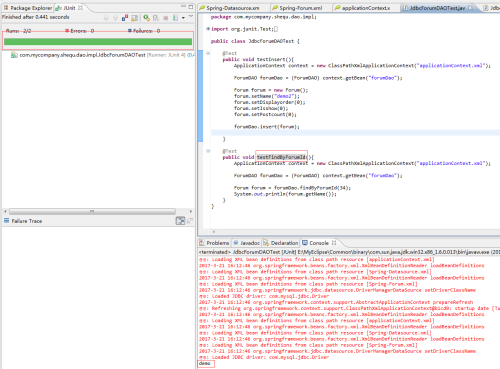The height and width of the screenshot is (369, 500).
Task: Click the Failure Trace filter stack trace icon
Action: (x=180, y=221)
